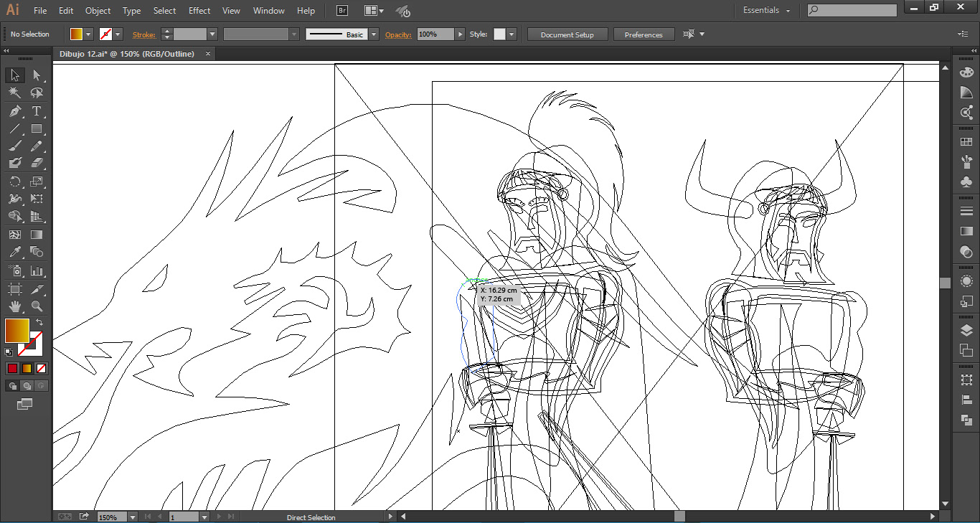Select the Hand tool
Viewport: 980px width, 523px height.
coord(14,306)
